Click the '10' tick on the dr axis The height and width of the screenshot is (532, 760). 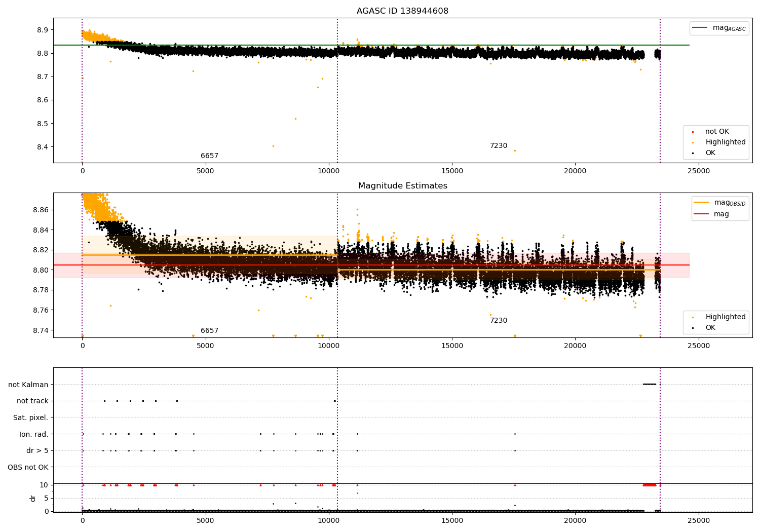coord(44,485)
